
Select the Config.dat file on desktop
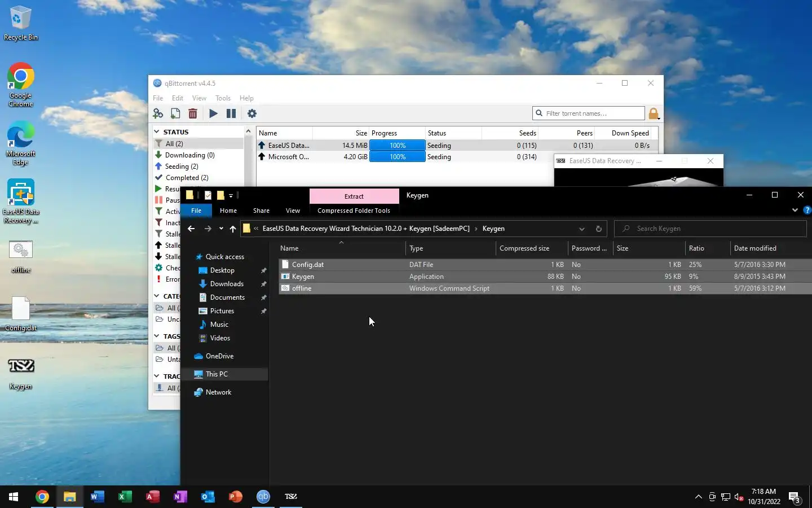[21, 314]
